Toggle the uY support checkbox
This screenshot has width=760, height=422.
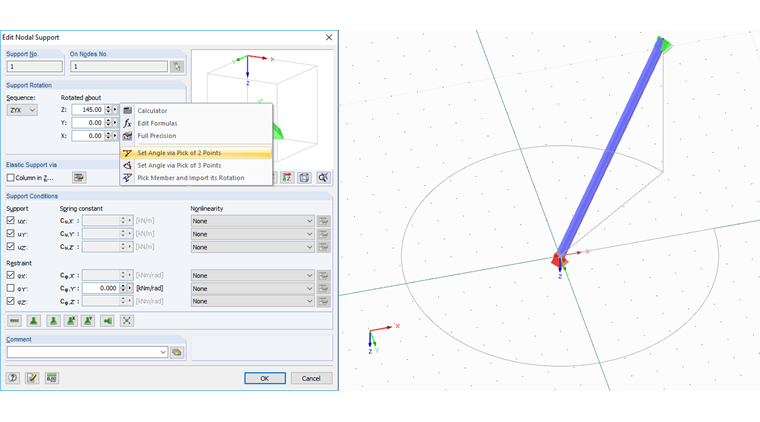coord(10,234)
